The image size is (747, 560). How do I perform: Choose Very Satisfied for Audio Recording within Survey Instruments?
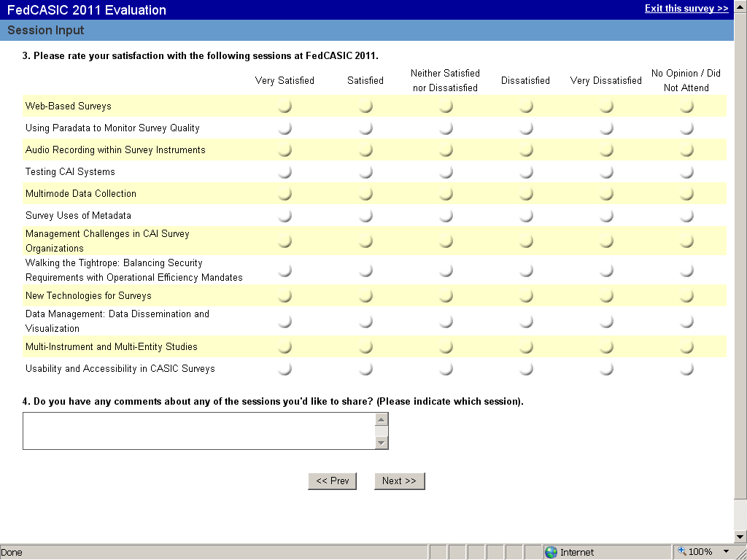(x=285, y=150)
